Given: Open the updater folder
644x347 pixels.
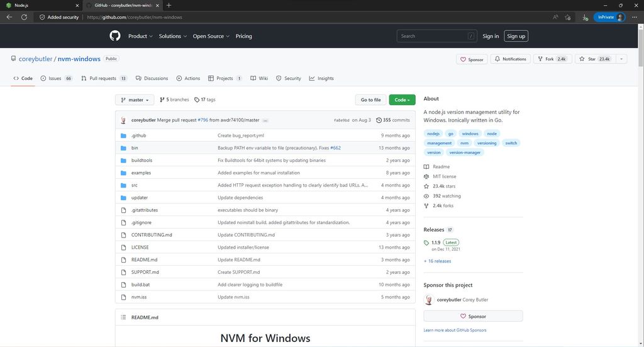Looking at the screenshot, I should click(x=139, y=197).
